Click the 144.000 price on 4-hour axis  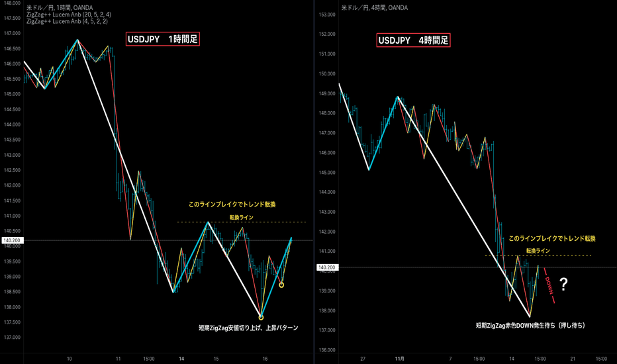327,192
